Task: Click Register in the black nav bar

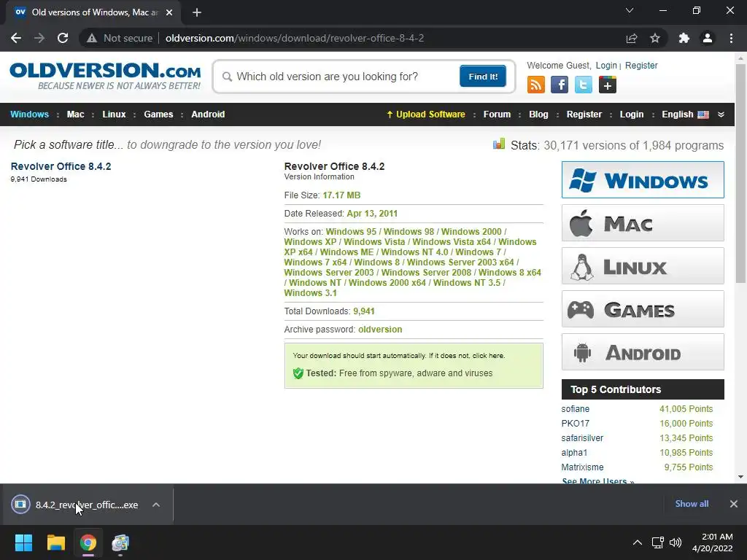Action: (x=584, y=114)
